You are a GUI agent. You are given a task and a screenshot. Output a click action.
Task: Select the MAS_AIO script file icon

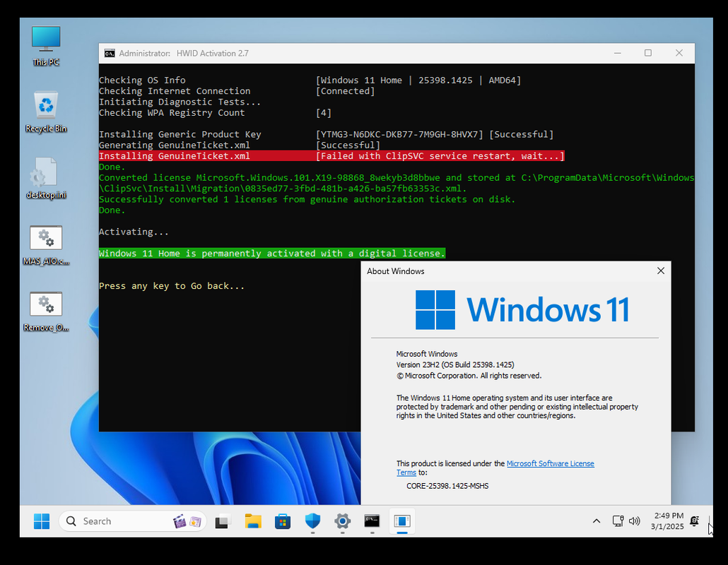point(46,245)
